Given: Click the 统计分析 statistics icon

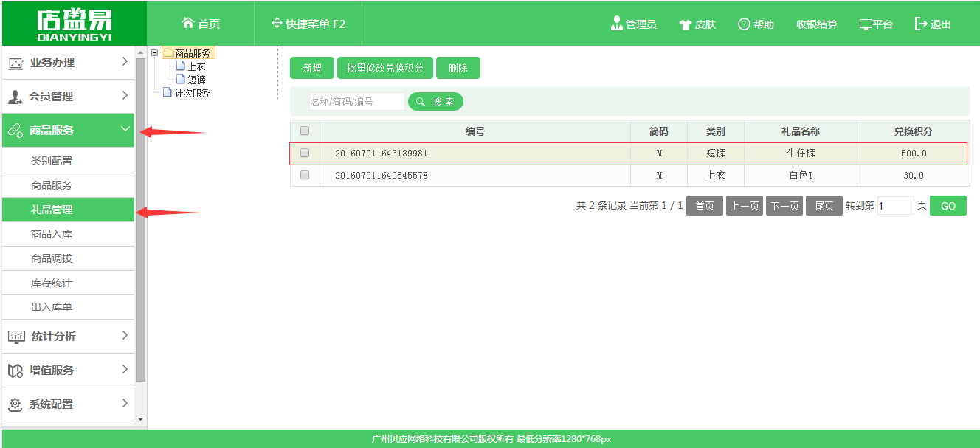Looking at the screenshot, I should pyautogui.click(x=16, y=337).
